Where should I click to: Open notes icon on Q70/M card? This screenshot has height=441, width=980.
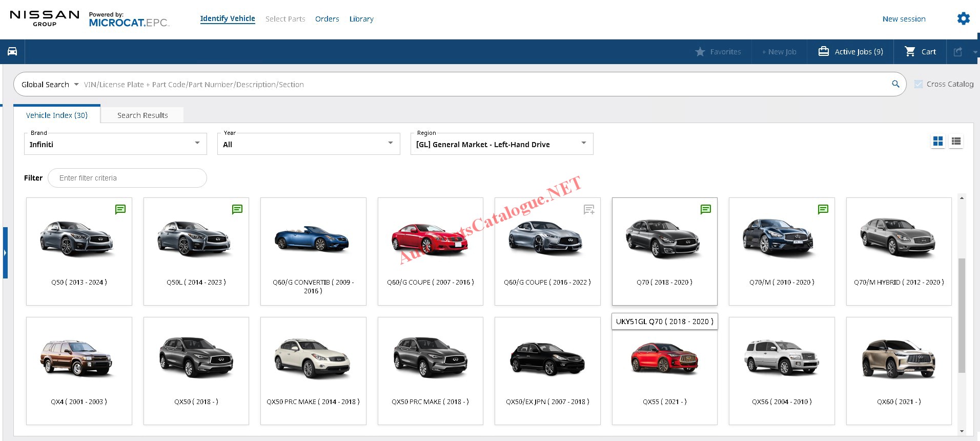823,209
